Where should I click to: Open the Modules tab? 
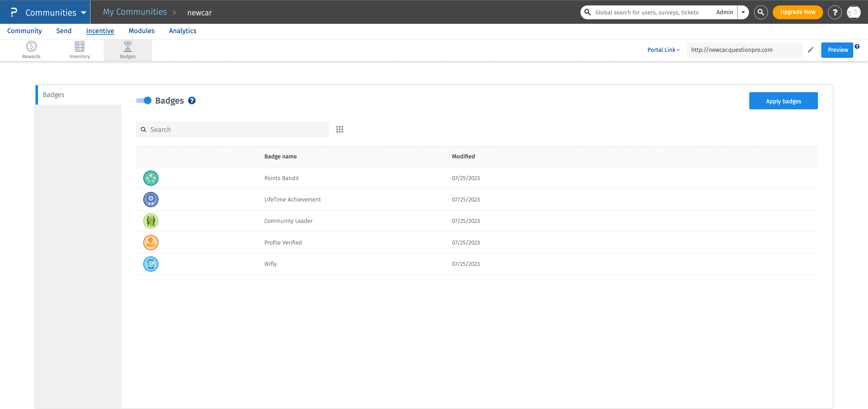pos(142,31)
